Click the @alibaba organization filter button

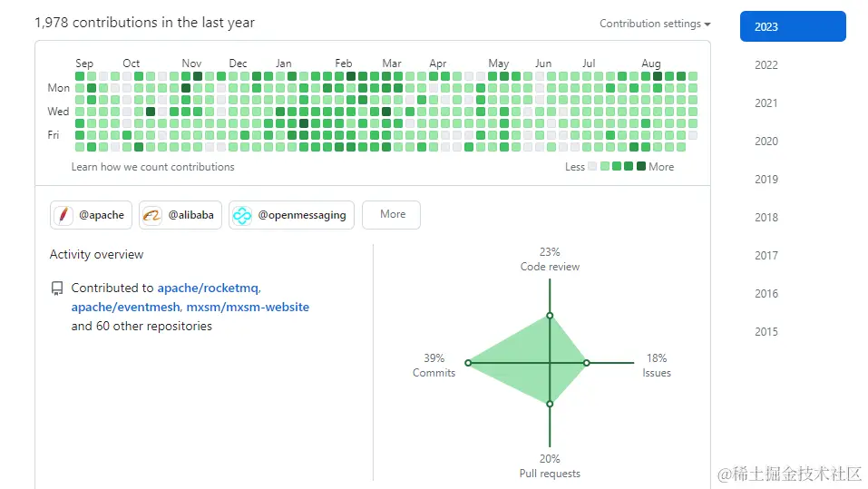180,215
